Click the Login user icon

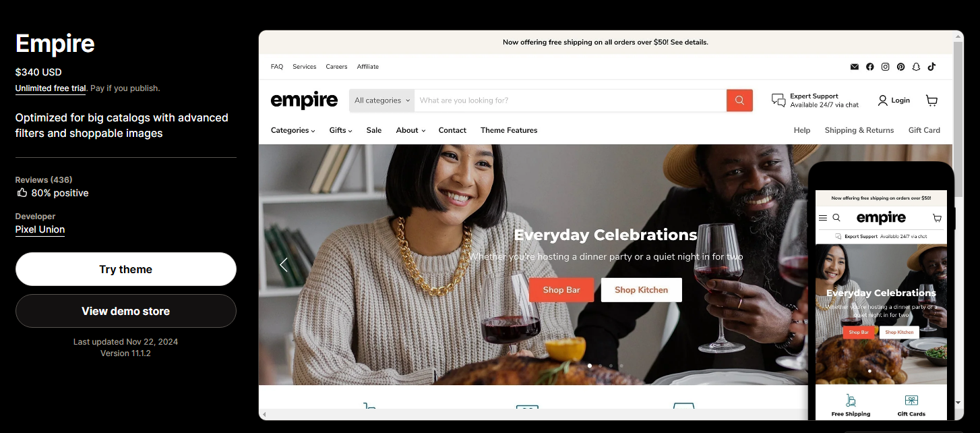[883, 100]
